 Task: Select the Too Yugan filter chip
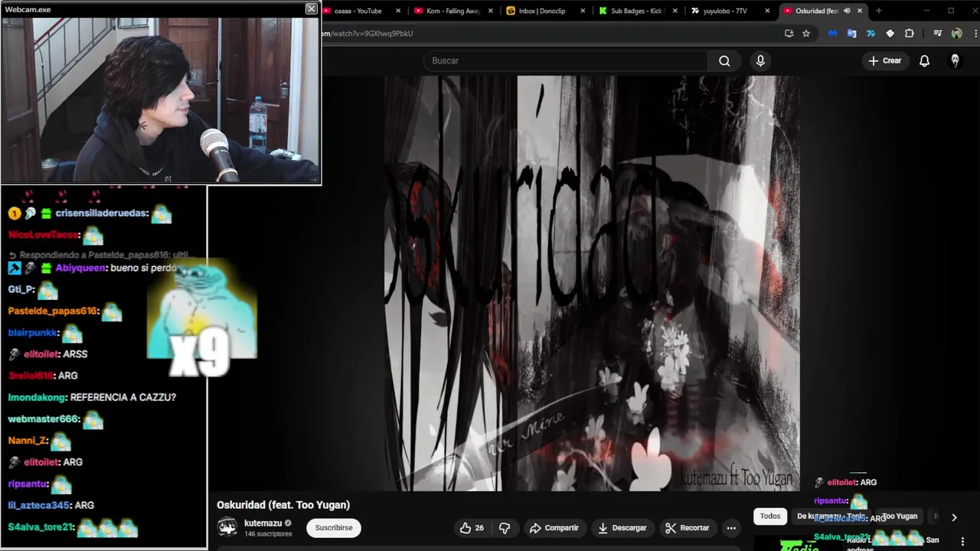[900, 517]
